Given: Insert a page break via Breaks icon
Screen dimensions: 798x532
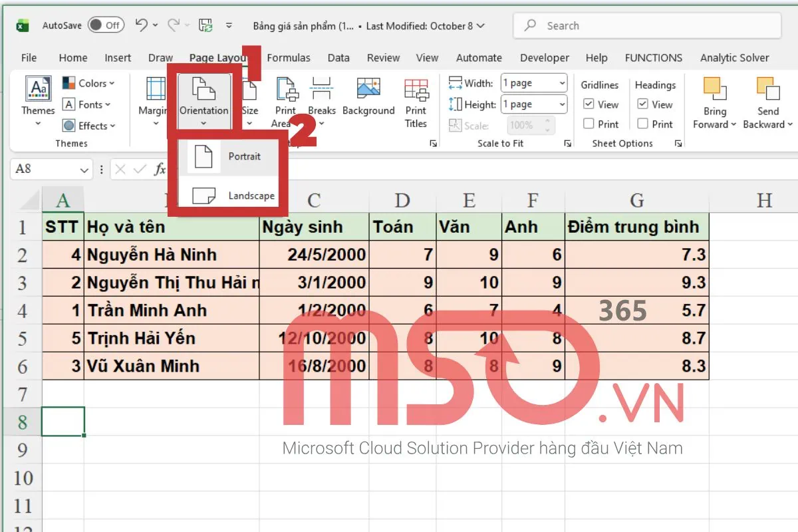Looking at the screenshot, I should pos(322,93).
